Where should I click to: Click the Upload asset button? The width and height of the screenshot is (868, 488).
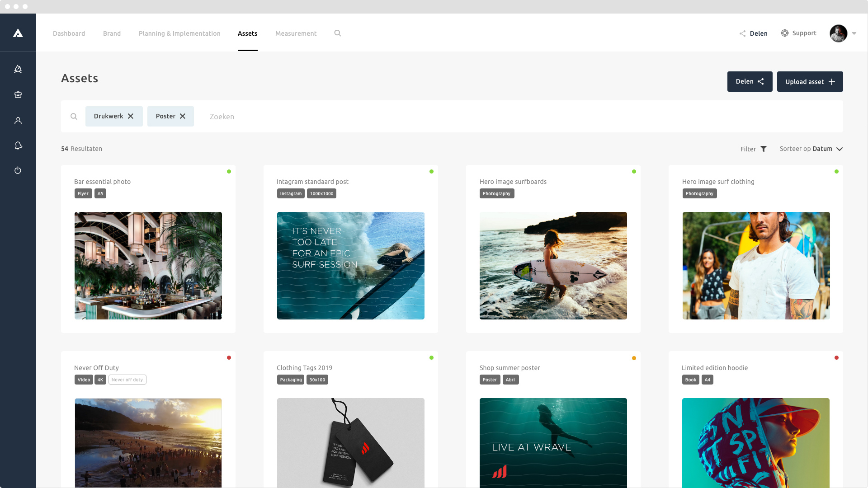pyautogui.click(x=810, y=81)
